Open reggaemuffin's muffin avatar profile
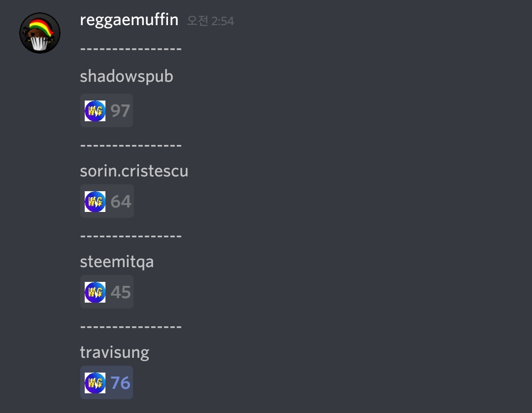The image size is (532, 413). [x=40, y=33]
